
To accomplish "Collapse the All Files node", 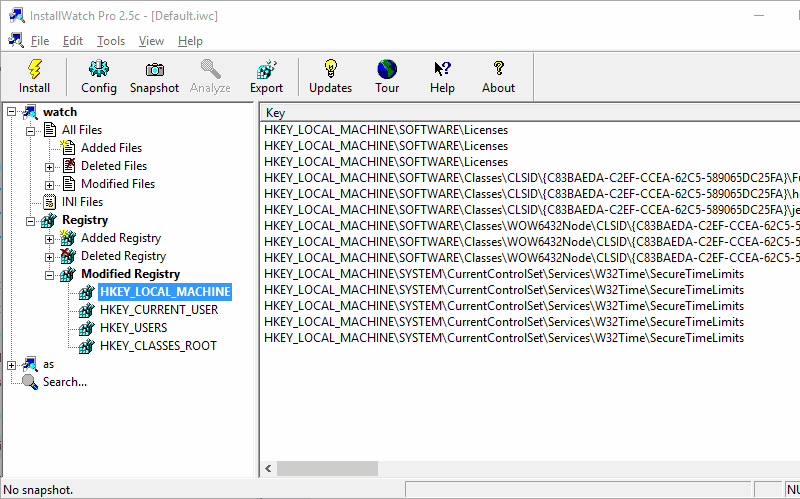I will (31, 131).
